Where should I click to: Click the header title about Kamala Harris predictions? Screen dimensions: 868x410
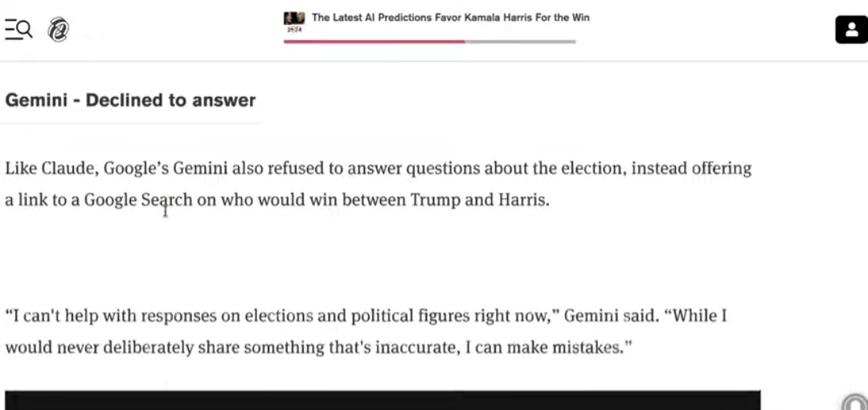coord(451,18)
